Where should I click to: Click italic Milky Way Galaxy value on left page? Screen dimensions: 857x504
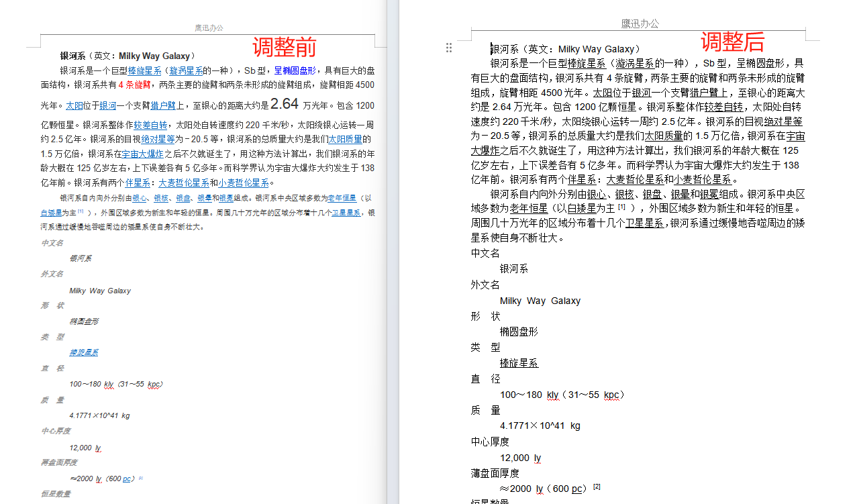click(100, 291)
